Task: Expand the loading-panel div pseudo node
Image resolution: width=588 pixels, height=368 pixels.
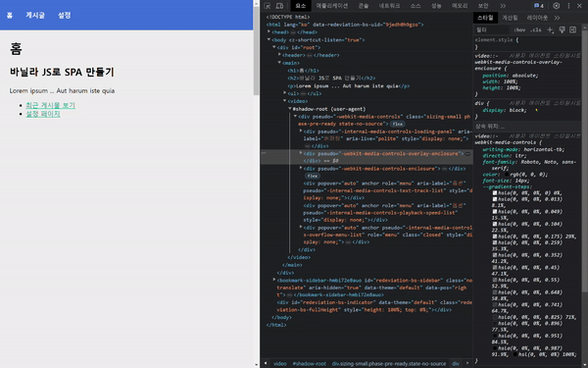Action: (x=301, y=131)
